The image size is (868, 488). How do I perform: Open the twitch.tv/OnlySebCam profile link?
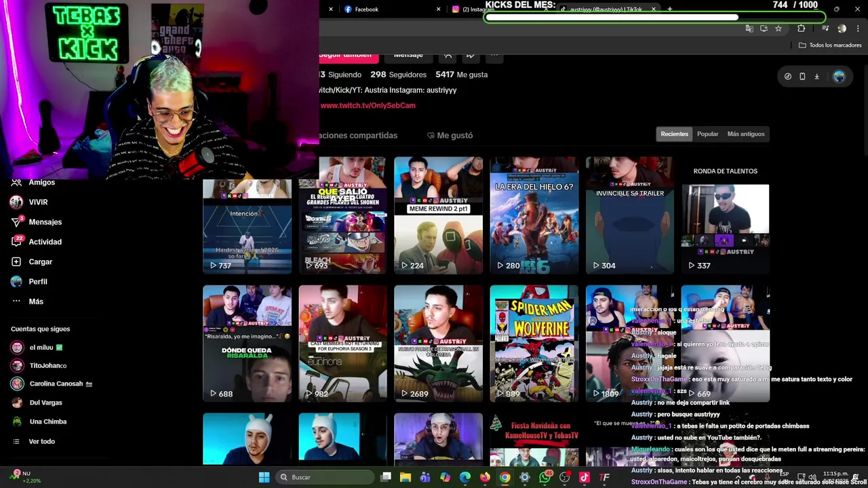pyautogui.click(x=368, y=106)
